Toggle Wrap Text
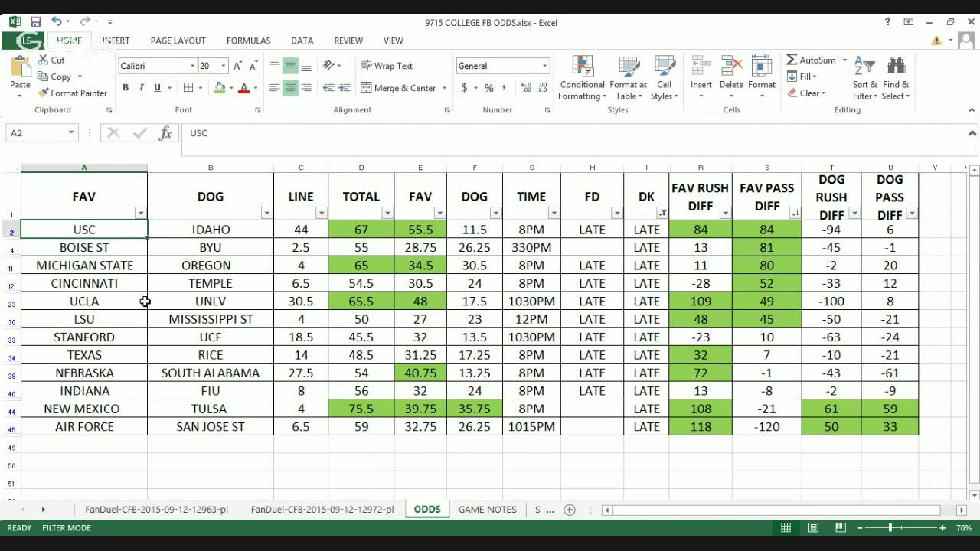 pyautogui.click(x=387, y=66)
